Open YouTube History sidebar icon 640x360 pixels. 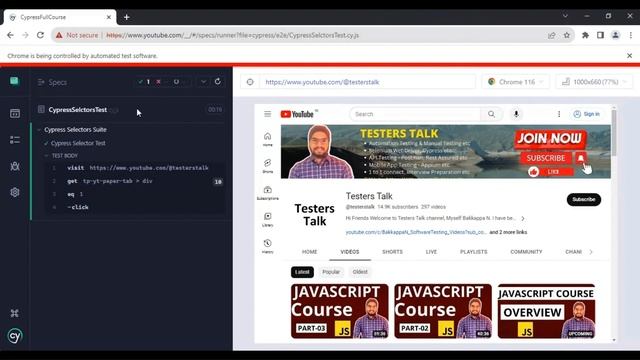(267, 246)
